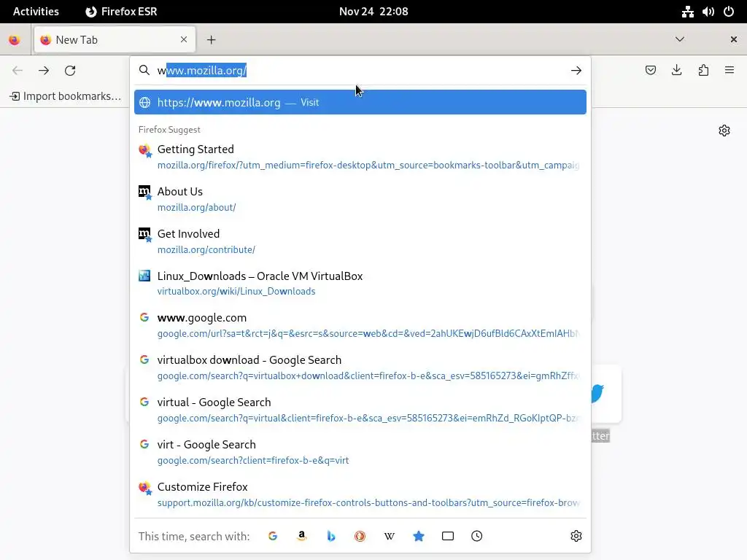Click the back navigation arrow

click(18, 71)
